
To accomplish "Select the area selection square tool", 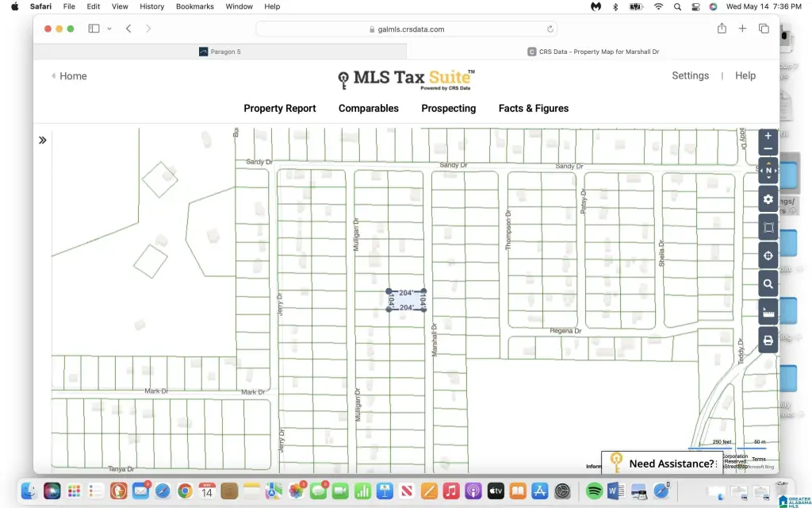I will click(x=768, y=228).
